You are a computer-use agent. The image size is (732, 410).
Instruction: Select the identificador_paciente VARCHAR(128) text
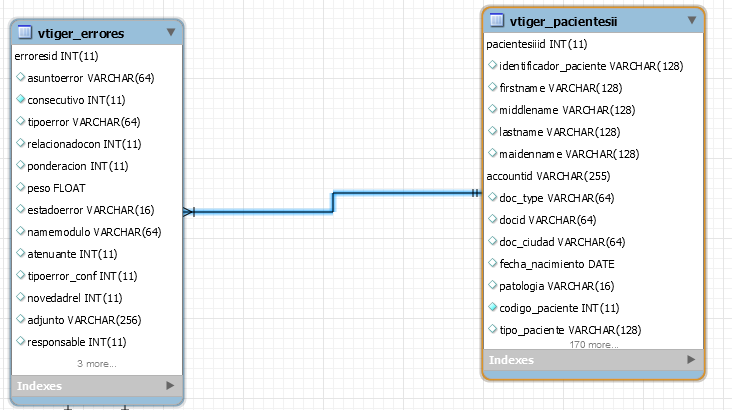591,66
